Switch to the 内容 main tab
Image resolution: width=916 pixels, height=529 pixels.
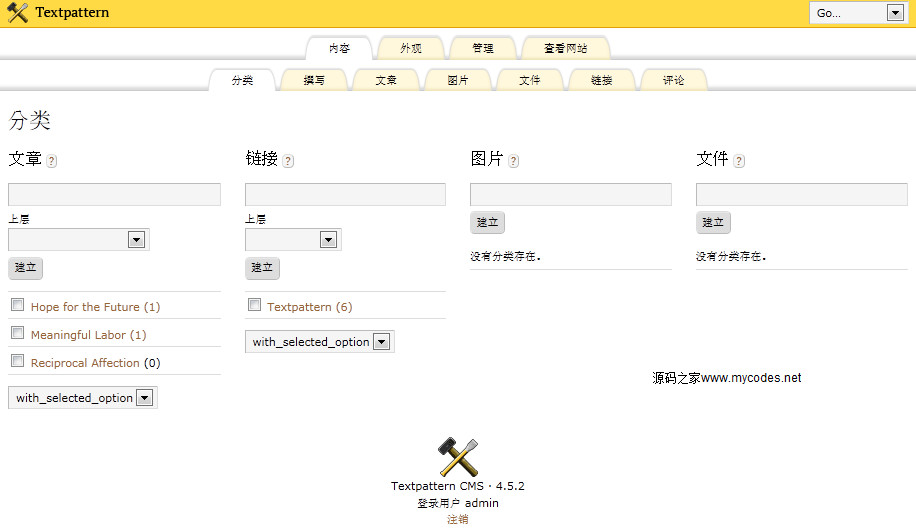(x=339, y=48)
